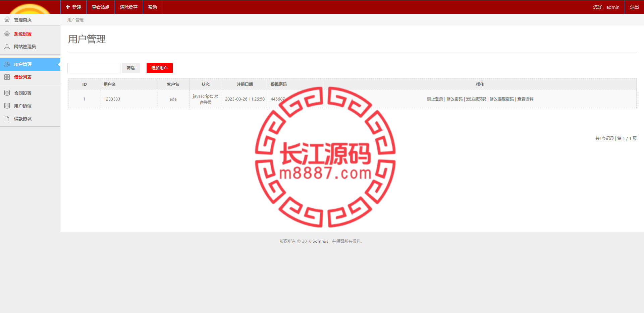Click customer name cell ada
This screenshot has height=313, width=644.
click(173, 99)
